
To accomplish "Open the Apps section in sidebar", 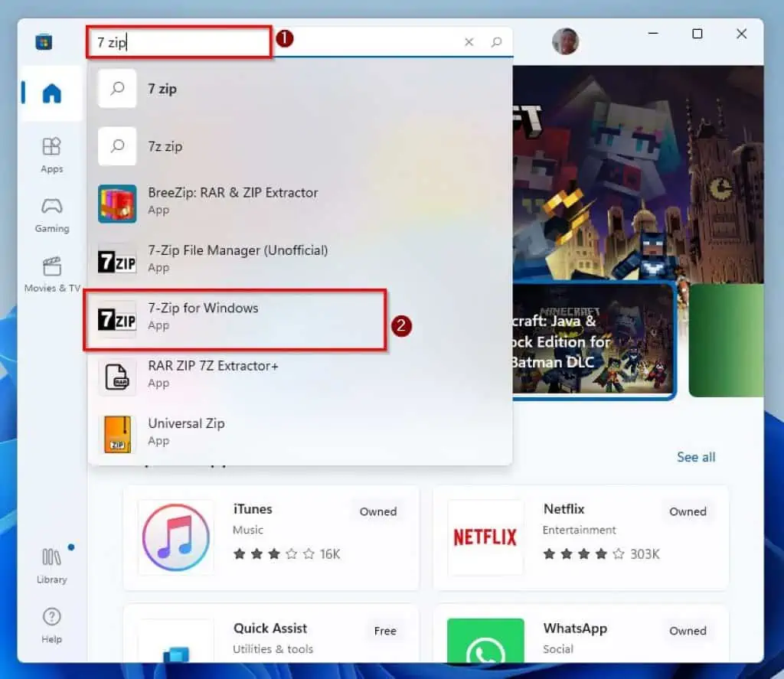I will click(x=51, y=155).
